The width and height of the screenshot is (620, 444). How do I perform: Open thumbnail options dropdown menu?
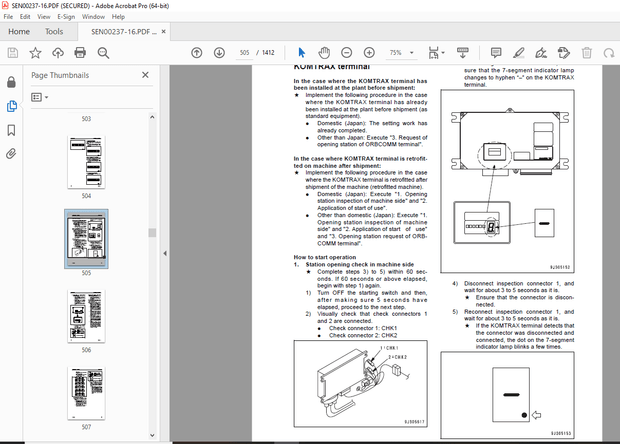(x=40, y=97)
